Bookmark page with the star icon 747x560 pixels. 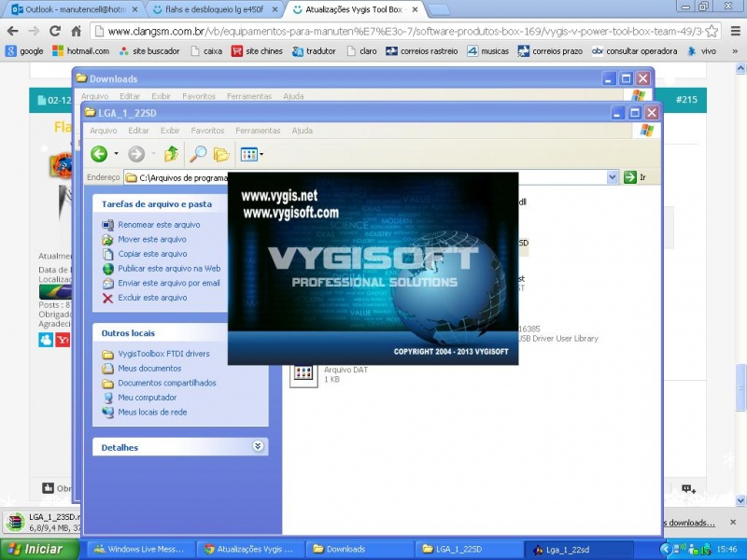[712, 32]
